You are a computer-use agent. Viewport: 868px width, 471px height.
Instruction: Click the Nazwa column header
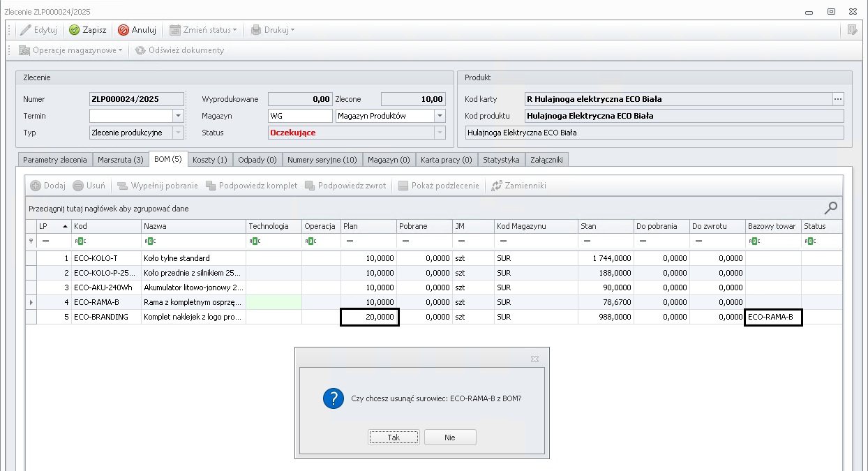(194, 226)
